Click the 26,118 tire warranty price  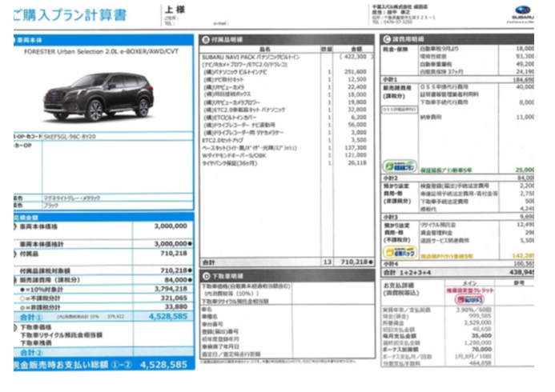pos(357,163)
